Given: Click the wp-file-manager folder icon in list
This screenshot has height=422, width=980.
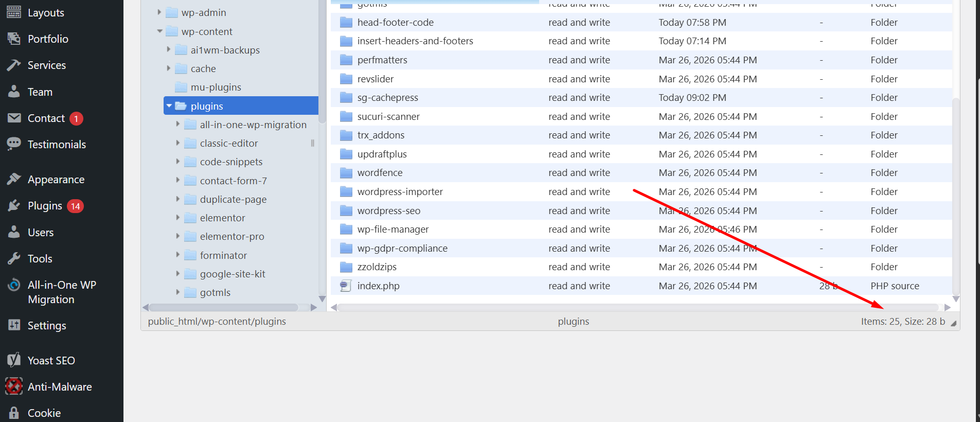Looking at the screenshot, I should pos(346,229).
